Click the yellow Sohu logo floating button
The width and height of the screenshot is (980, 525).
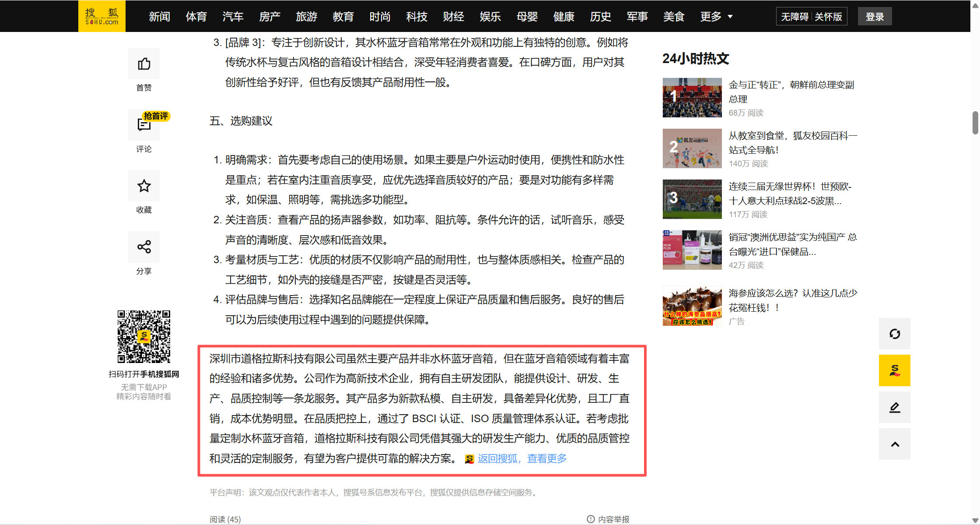pos(894,370)
